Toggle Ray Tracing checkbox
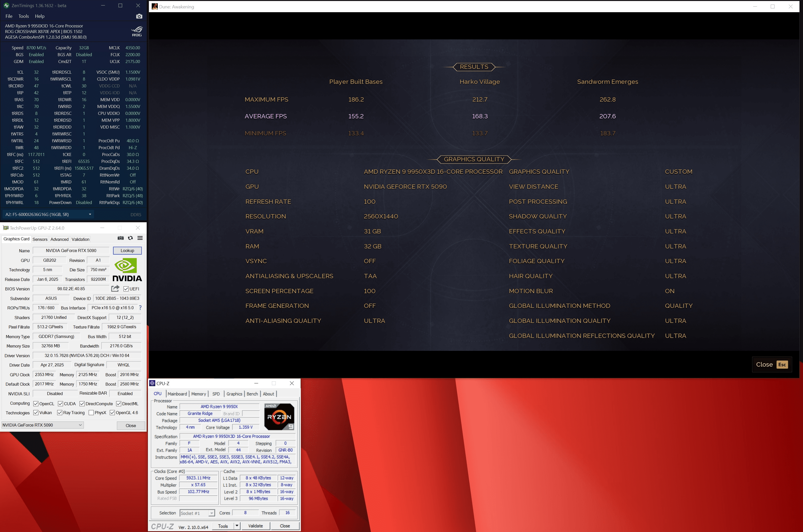803x532 pixels. [60, 413]
